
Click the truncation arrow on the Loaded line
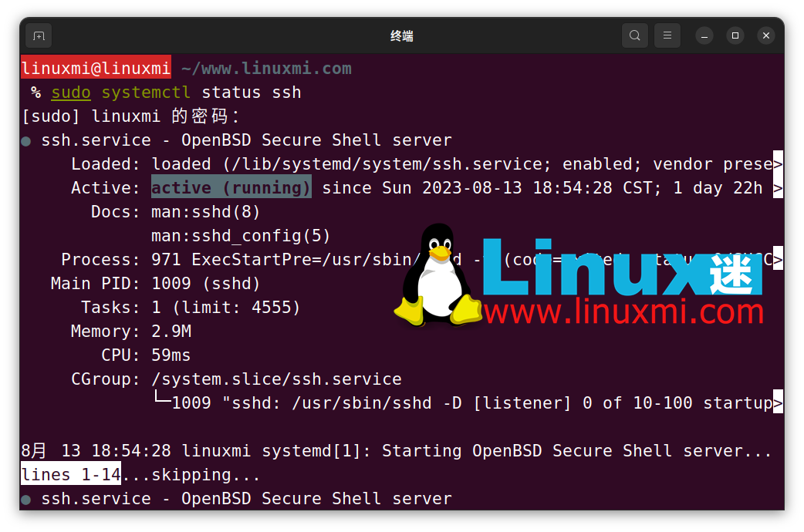[778, 164]
